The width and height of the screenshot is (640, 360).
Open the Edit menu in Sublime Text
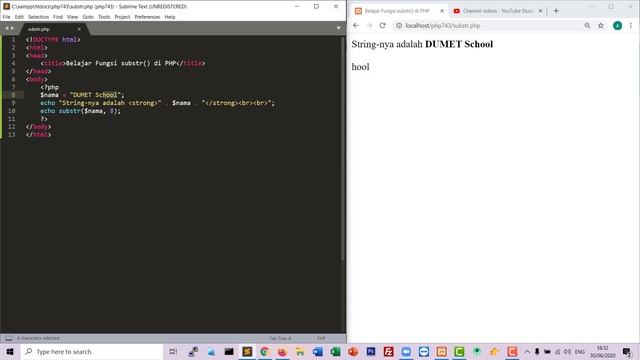coord(19,17)
